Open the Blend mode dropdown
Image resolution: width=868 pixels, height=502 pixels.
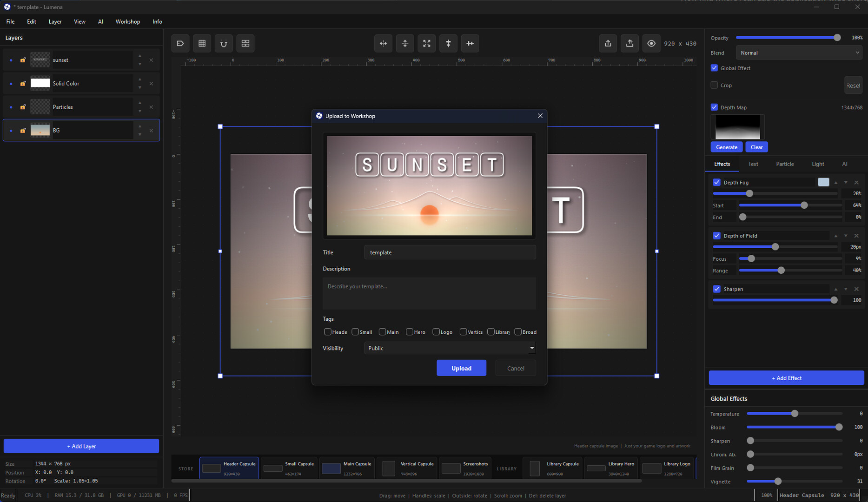(x=799, y=53)
